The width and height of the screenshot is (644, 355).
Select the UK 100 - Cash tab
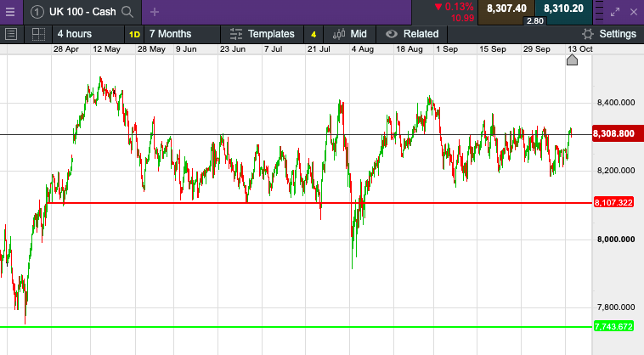[82, 12]
